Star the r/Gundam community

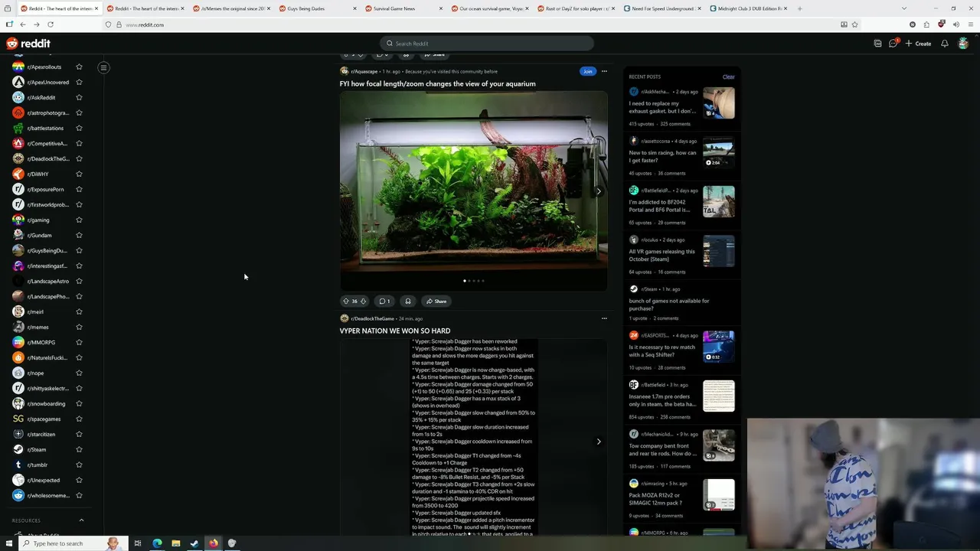coord(79,235)
